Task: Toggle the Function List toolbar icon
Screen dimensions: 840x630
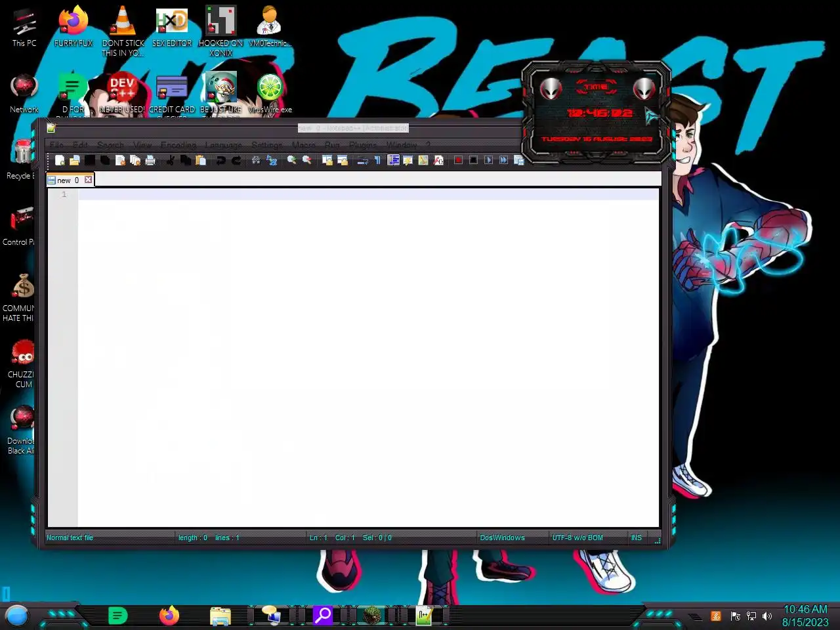Action: pos(438,160)
